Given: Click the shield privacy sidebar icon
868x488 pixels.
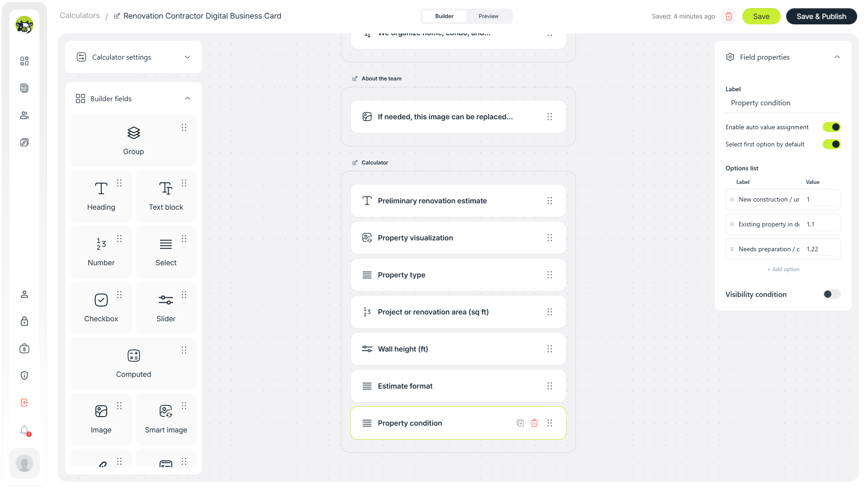Looking at the screenshot, I should [24, 375].
